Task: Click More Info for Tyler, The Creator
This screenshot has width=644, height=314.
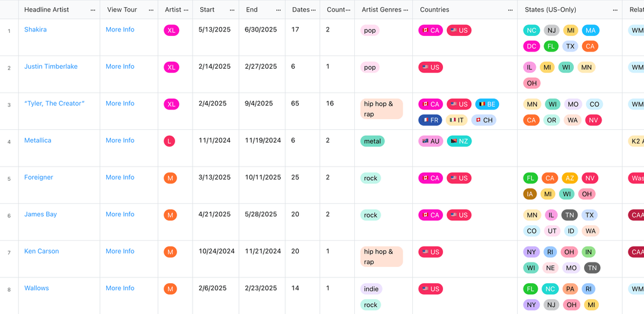Action: click(x=120, y=104)
